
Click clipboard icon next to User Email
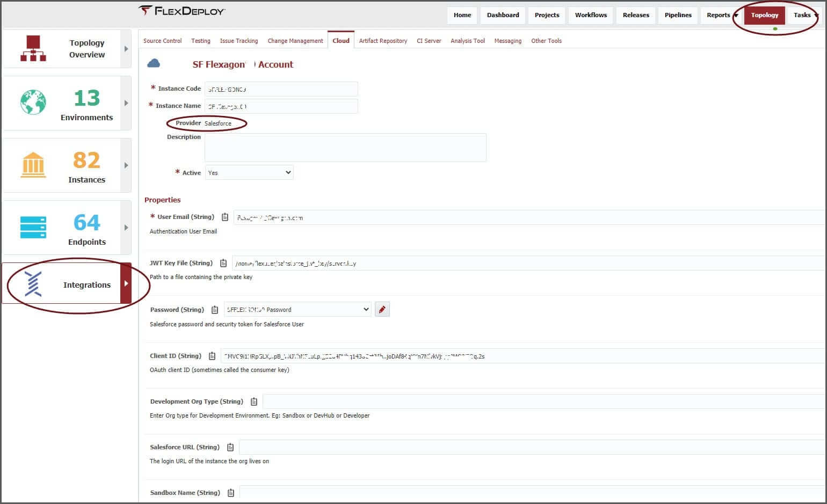pyautogui.click(x=225, y=217)
